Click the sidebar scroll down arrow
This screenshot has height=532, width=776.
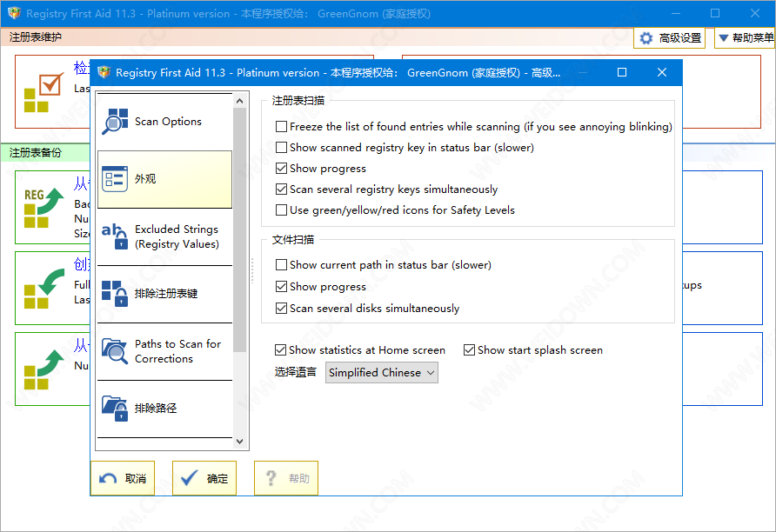click(240, 442)
